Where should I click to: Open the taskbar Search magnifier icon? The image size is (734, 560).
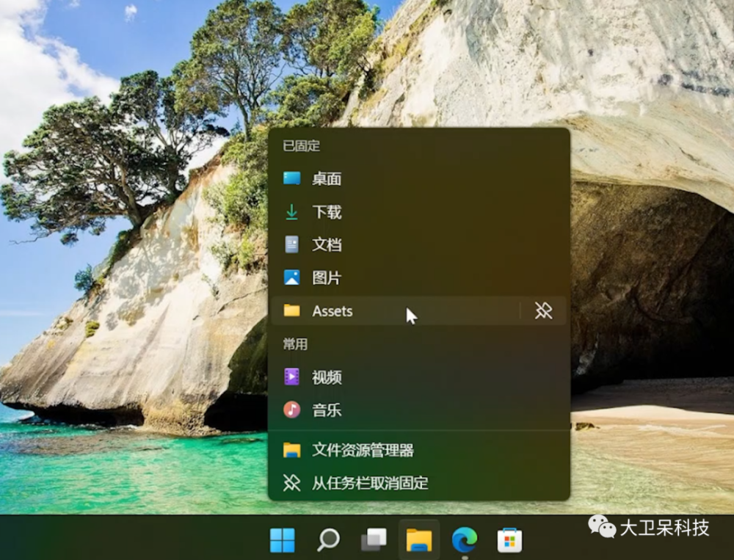328,540
